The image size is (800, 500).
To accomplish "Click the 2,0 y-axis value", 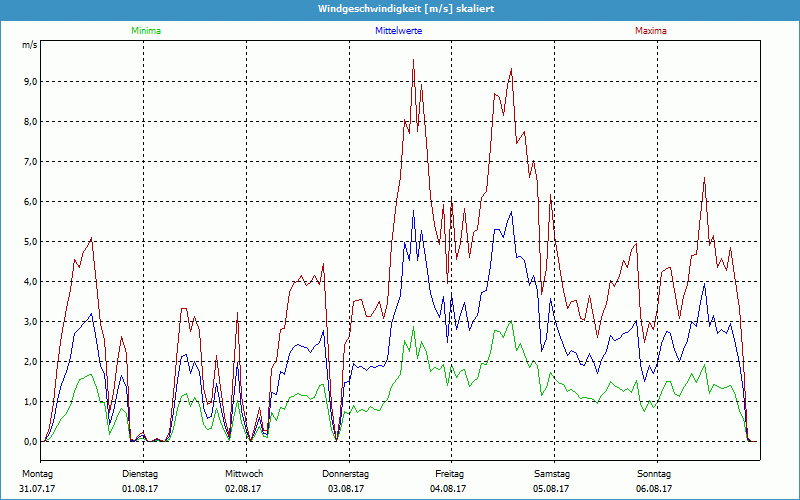I will tap(31, 362).
